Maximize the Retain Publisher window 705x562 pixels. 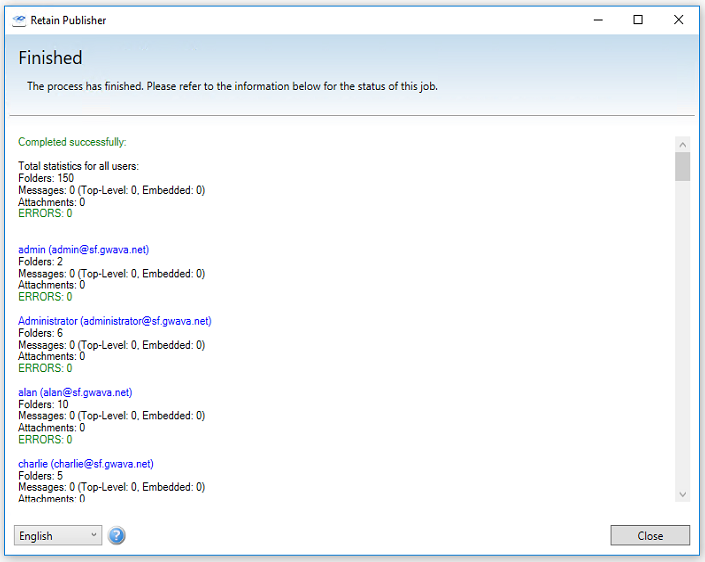pos(638,20)
